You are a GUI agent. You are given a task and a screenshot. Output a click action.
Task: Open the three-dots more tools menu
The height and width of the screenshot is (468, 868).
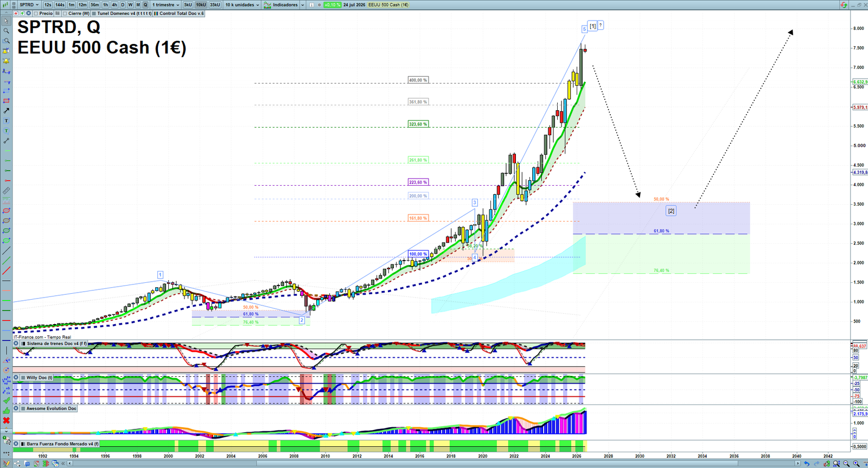[x=6, y=453]
